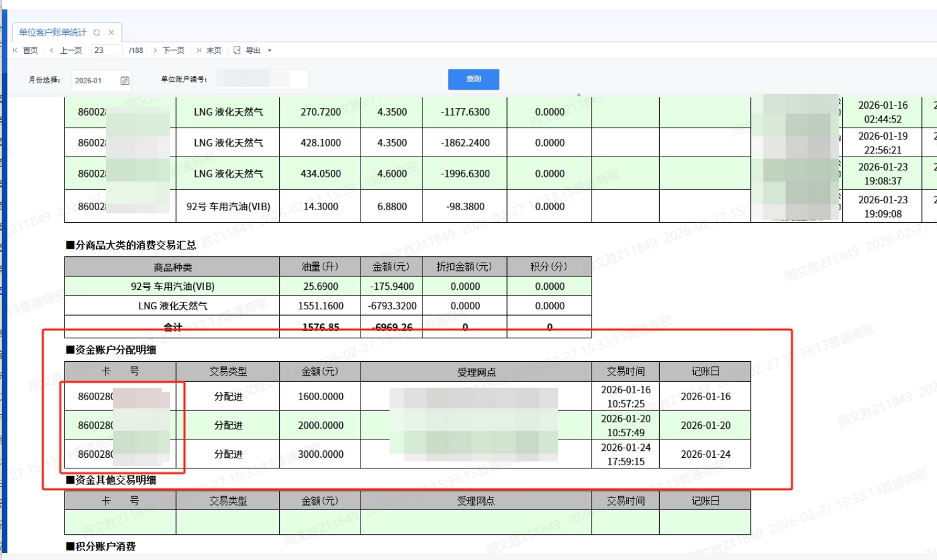Click the refresh icon on 单位客户账单统计 tab
This screenshot has width=937, height=560.
97,32
